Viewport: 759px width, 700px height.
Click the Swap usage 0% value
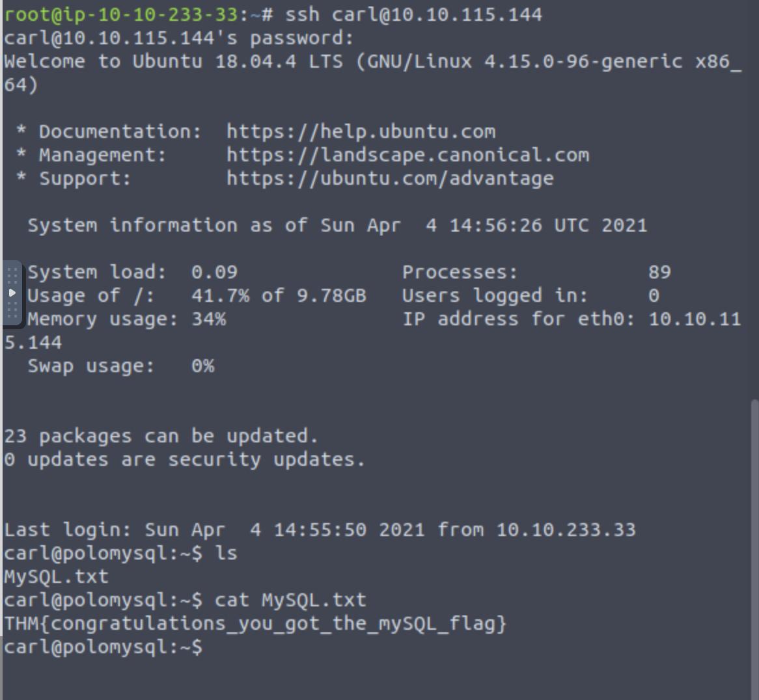pos(202,366)
